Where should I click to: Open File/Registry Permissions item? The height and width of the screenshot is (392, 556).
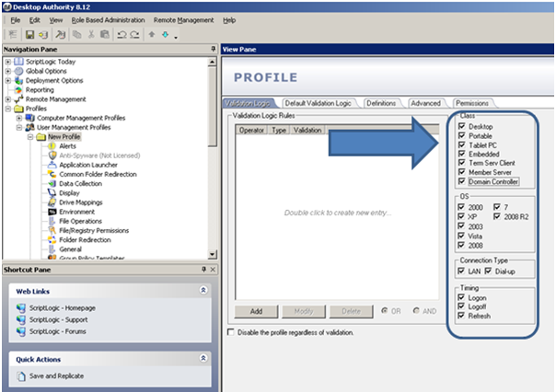[x=94, y=230]
